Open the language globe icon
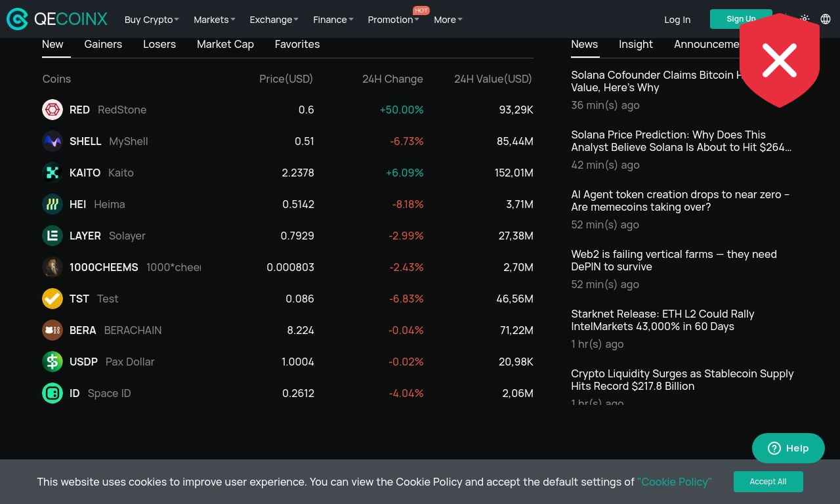The height and width of the screenshot is (504, 840). coord(826,19)
